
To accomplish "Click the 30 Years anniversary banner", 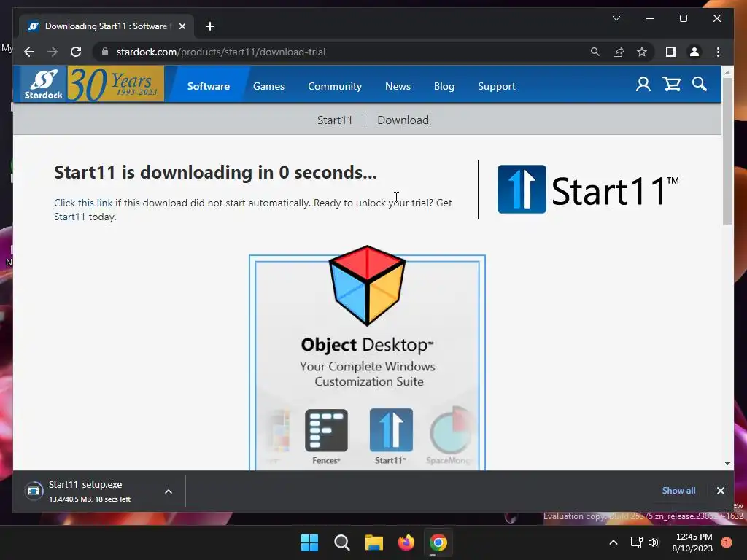I will point(115,85).
